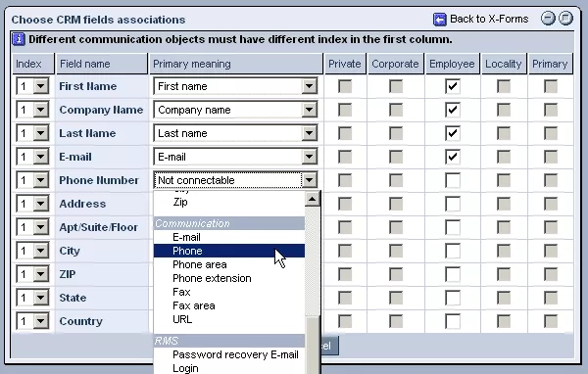Select Login option under RMS
The width and height of the screenshot is (588, 374).
coord(229,368)
